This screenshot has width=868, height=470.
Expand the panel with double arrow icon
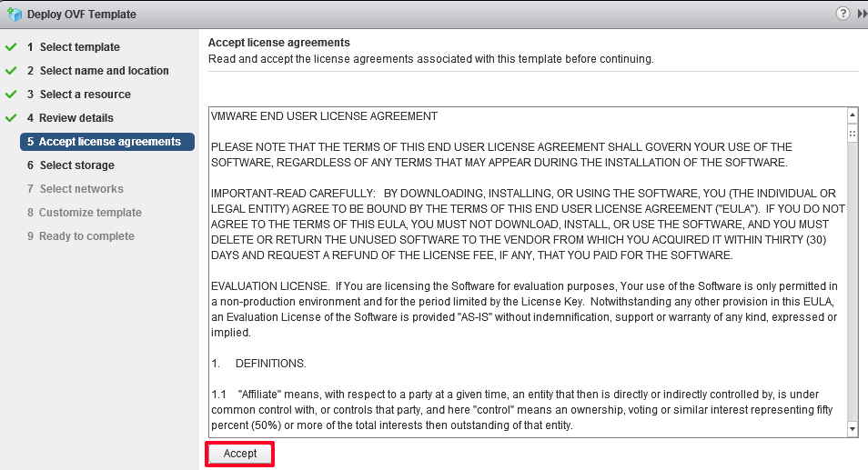point(862,14)
